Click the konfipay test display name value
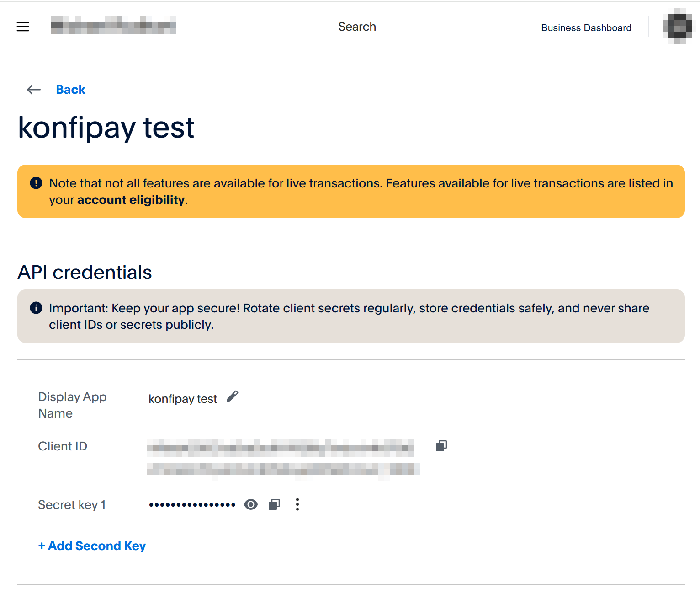Viewport: 700px width, 605px height. pos(182,399)
